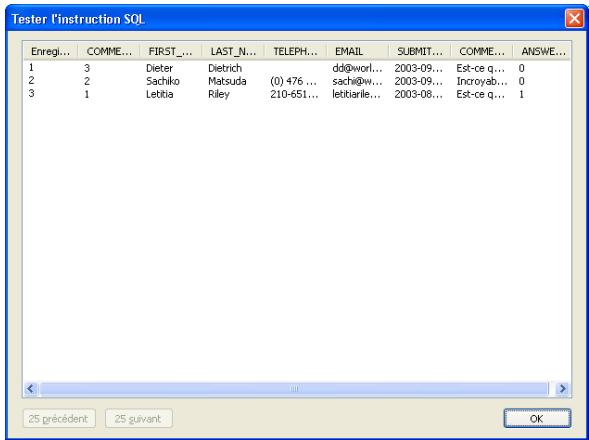Click the dd@worl... email cell
This screenshot has height=440, width=589.
point(357,68)
